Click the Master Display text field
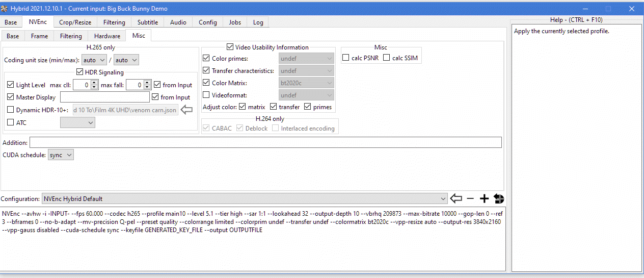 click(104, 97)
